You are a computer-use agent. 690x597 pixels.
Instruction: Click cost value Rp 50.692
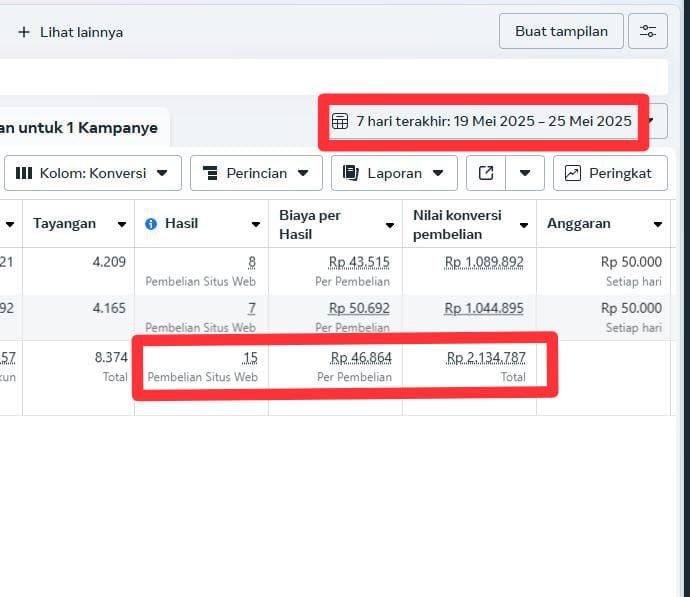tap(359, 308)
